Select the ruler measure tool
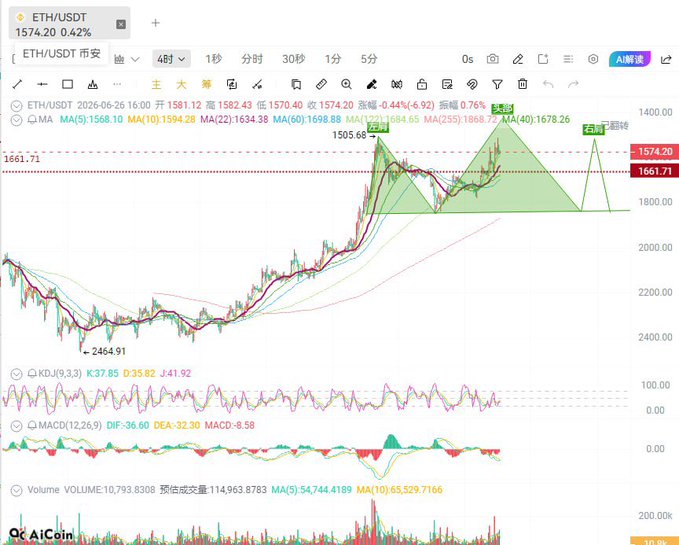This screenshot has width=679, height=545. click(321, 84)
